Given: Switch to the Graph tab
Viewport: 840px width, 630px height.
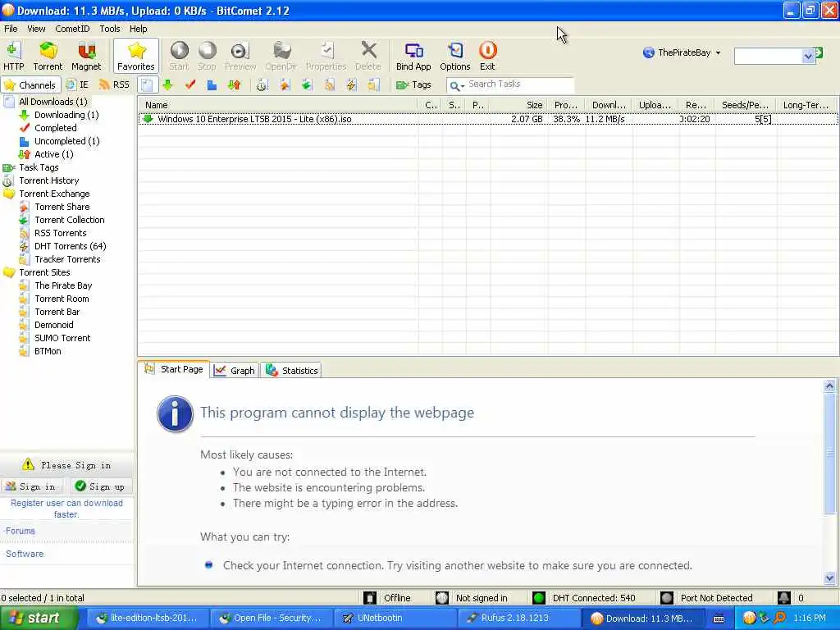Looking at the screenshot, I should coord(235,371).
